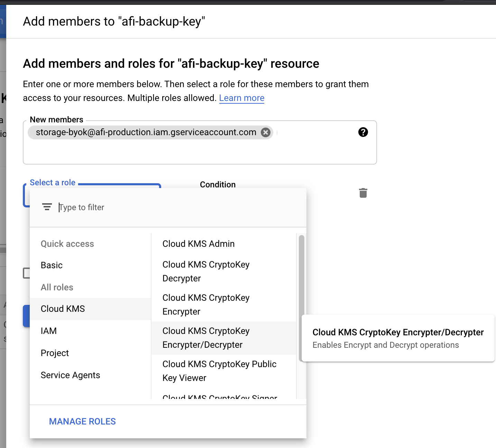Image resolution: width=496 pixels, height=448 pixels.
Task: Open the New members help icon
Action: (363, 132)
